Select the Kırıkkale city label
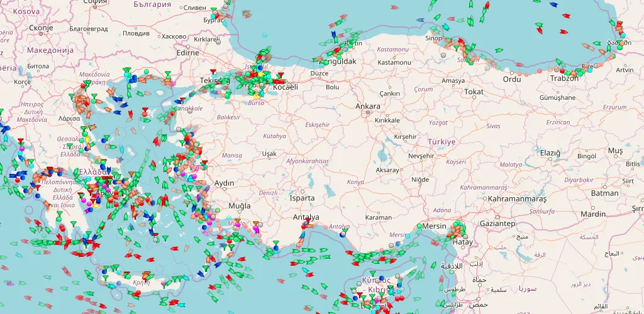The width and height of the screenshot is (644, 314). (387, 121)
